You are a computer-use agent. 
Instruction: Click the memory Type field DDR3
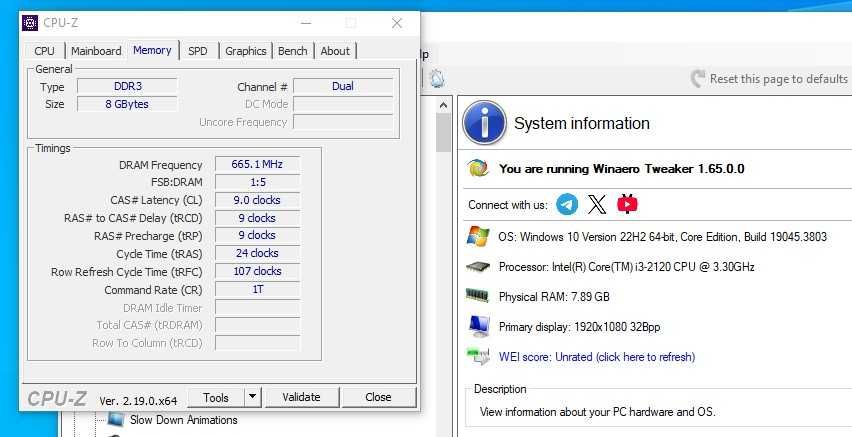(x=128, y=86)
